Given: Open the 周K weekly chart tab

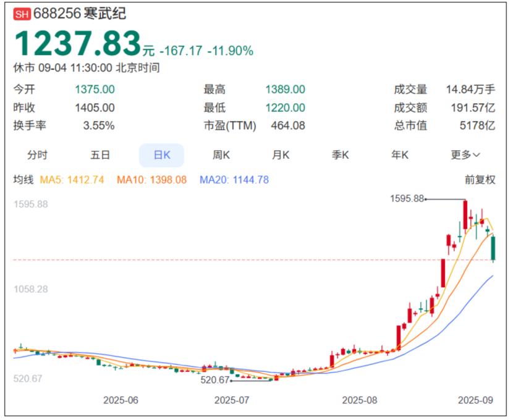Looking at the screenshot, I should 221,155.
